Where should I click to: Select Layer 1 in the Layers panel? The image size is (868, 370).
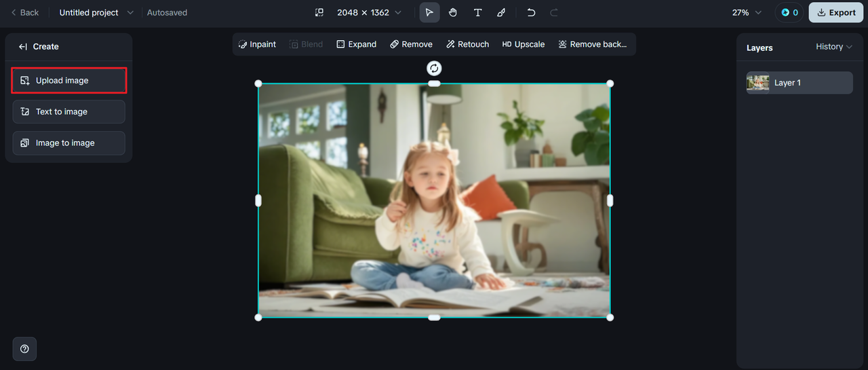point(800,83)
